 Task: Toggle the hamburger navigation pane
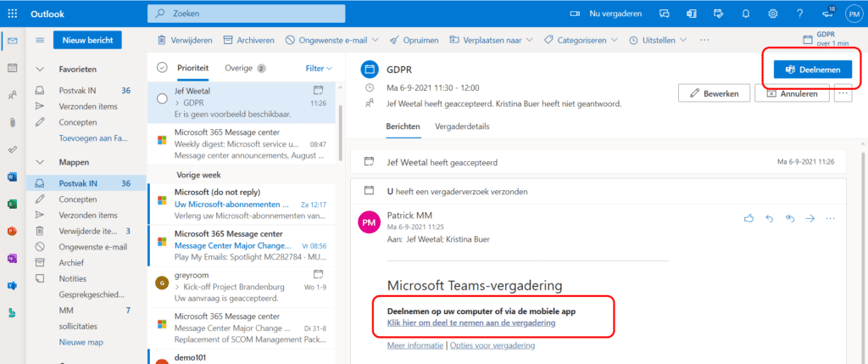coord(40,40)
